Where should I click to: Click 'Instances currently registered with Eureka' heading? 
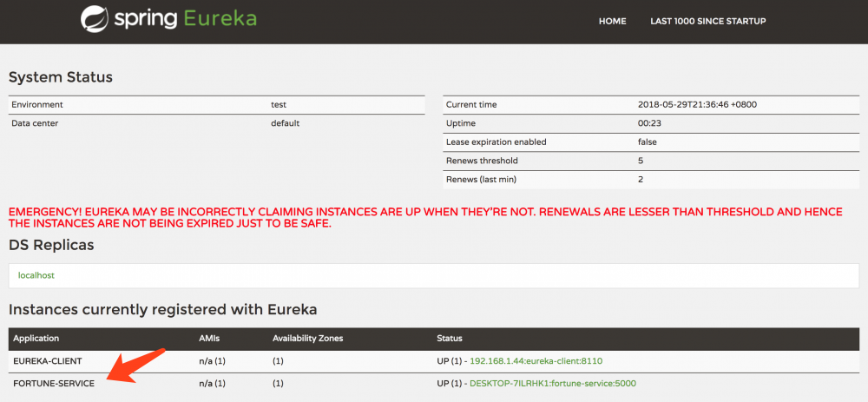pos(163,309)
